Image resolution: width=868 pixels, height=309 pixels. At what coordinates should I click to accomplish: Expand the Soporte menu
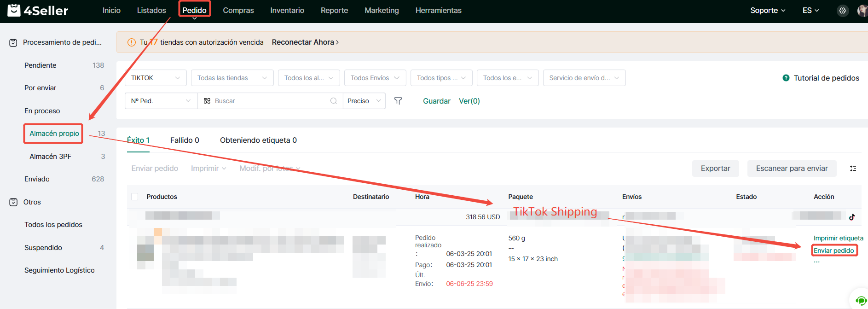(768, 11)
